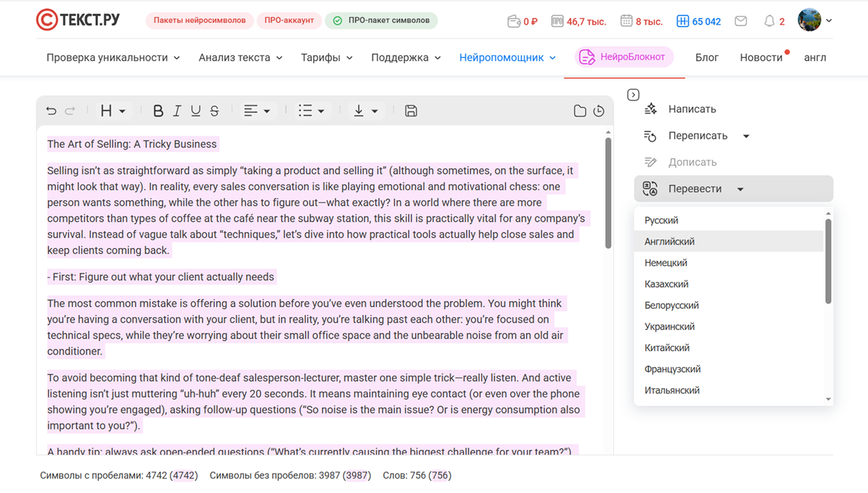Expand the text alignment dropdown
The image size is (868, 493).
[x=257, y=110]
